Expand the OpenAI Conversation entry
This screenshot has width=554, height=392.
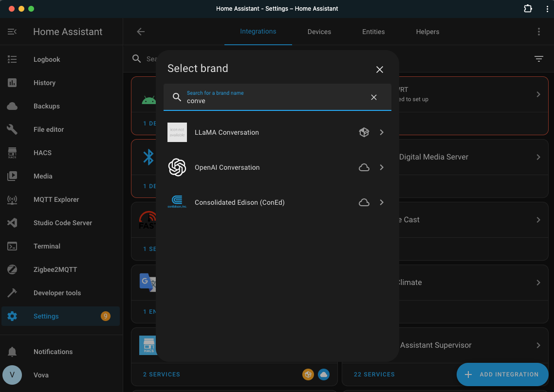click(x=382, y=167)
